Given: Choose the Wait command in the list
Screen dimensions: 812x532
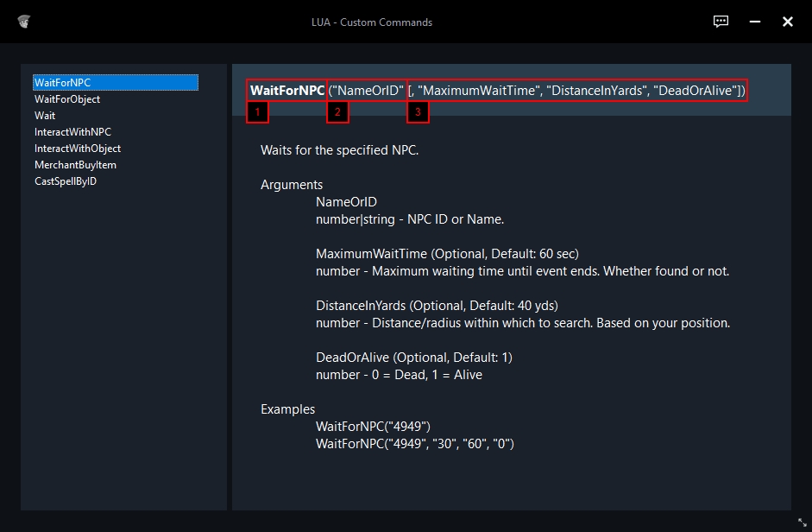Looking at the screenshot, I should pyautogui.click(x=45, y=116).
